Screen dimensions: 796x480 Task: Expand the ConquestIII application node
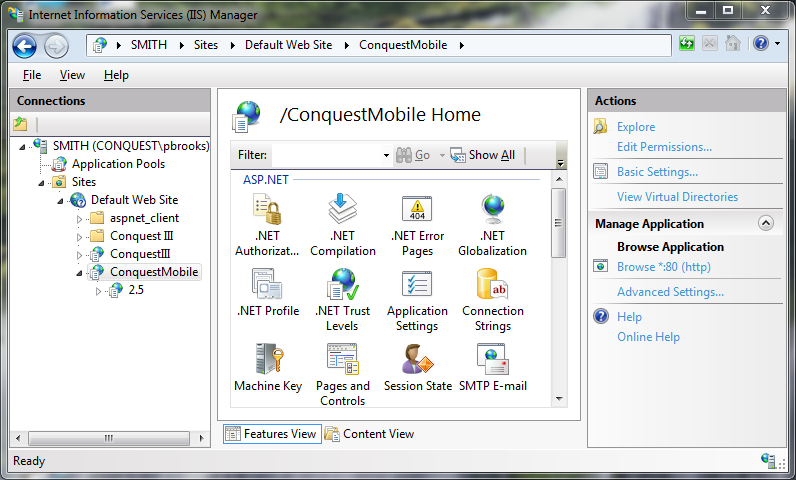(x=79, y=255)
